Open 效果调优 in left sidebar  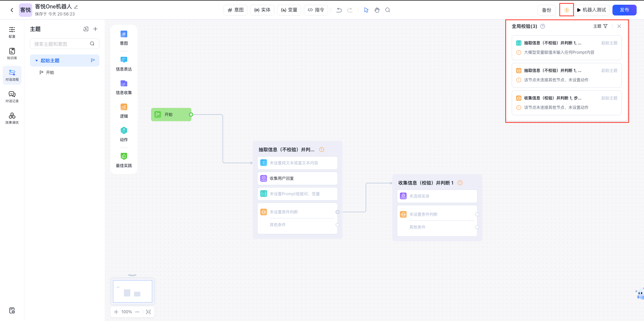click(x=12, y=118)
